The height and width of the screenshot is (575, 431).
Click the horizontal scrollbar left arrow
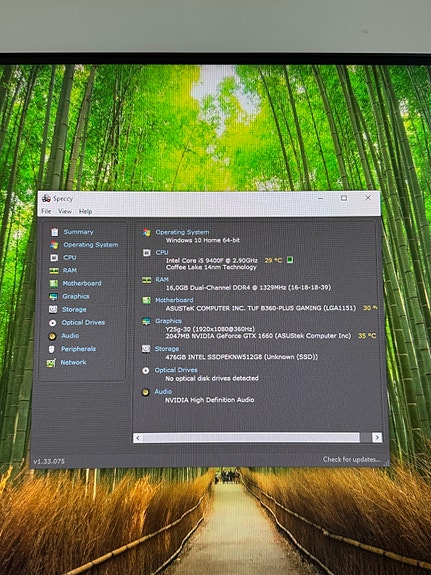(x=138, y=437)
